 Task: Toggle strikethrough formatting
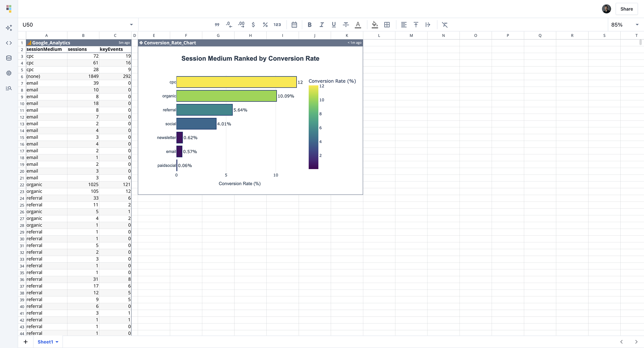(x=346, y=24)
